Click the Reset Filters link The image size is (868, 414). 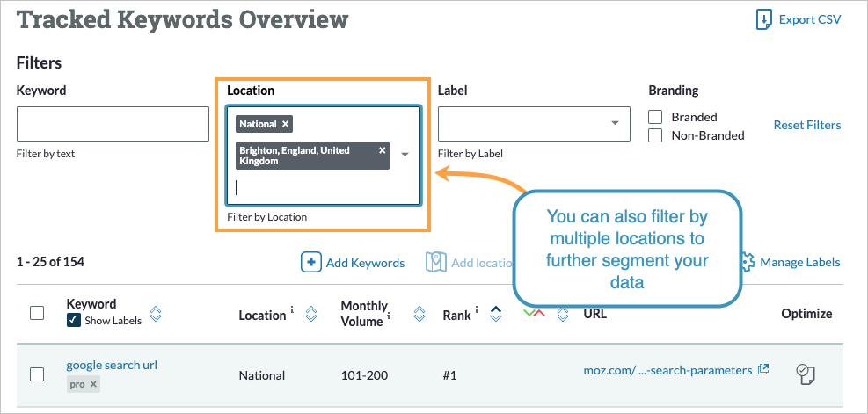coord(806,125)
